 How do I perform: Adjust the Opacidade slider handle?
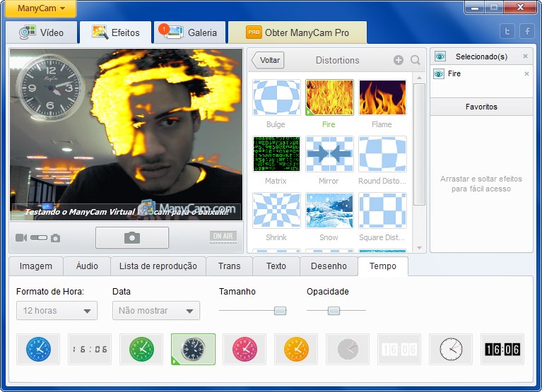[x=334, y=311]
